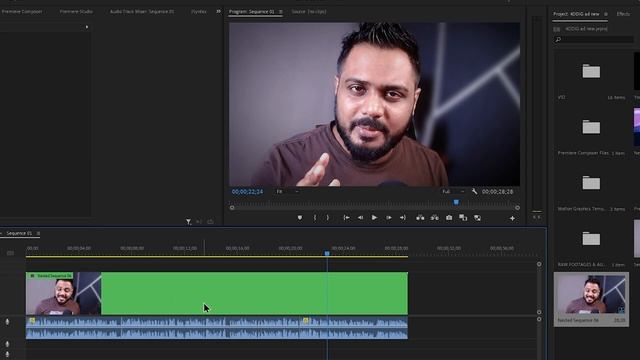Click the second yellow audio clip marker
This screenshot has height=360, width=640.
pos(306,321)
